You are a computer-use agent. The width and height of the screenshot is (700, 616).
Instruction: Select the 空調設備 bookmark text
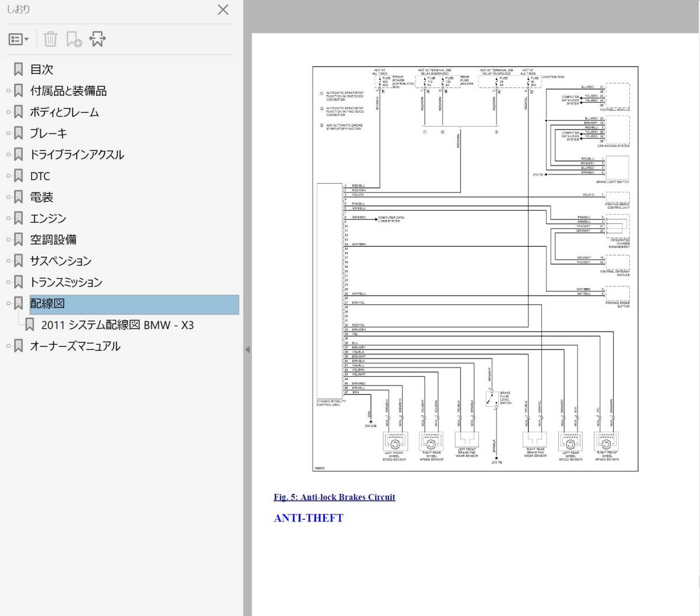point(53,240)
